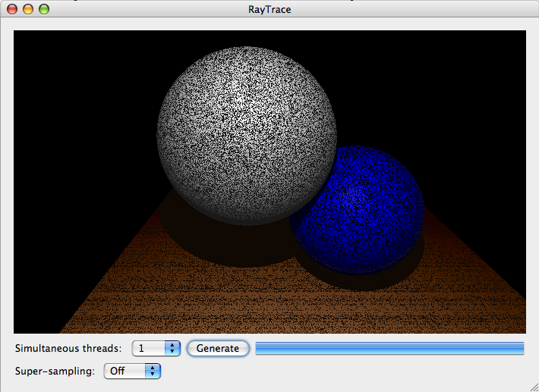Screen dimensions: 539x392
Task: Open the Simultaneous threads dropdown
Action: (x=156, y=348)
